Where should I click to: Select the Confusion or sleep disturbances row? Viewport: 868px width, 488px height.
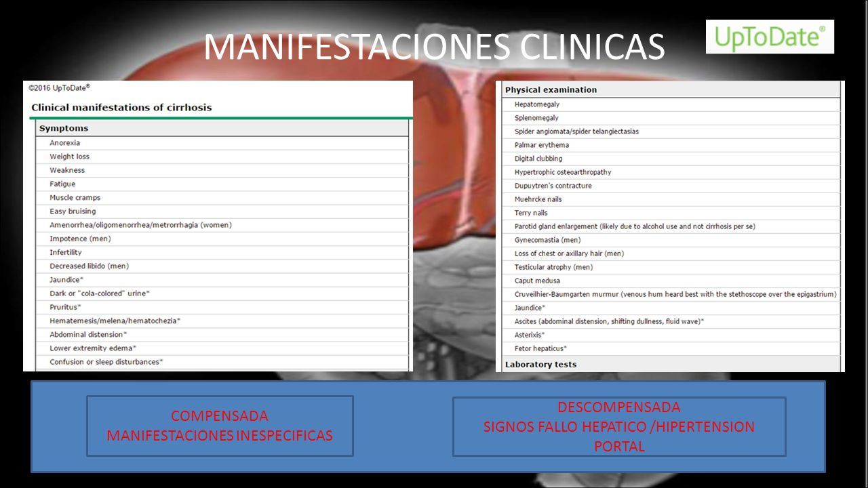[x=222, y=362]
